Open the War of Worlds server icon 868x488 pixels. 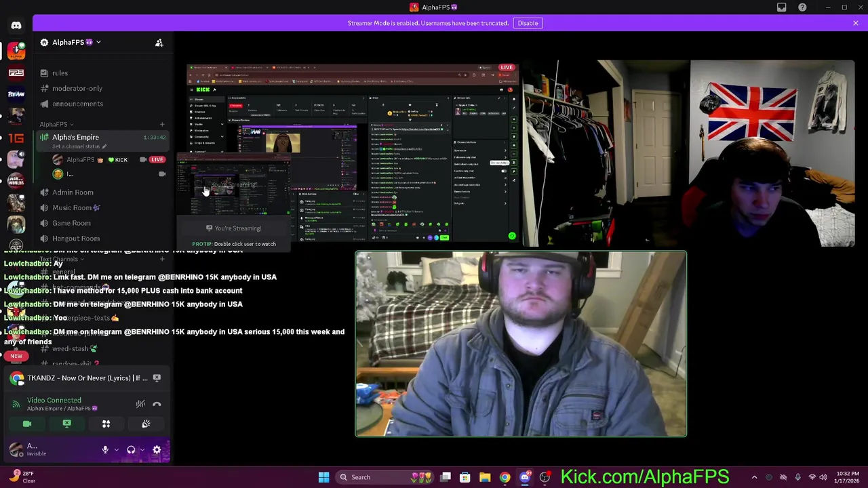(x=16, y=181)
